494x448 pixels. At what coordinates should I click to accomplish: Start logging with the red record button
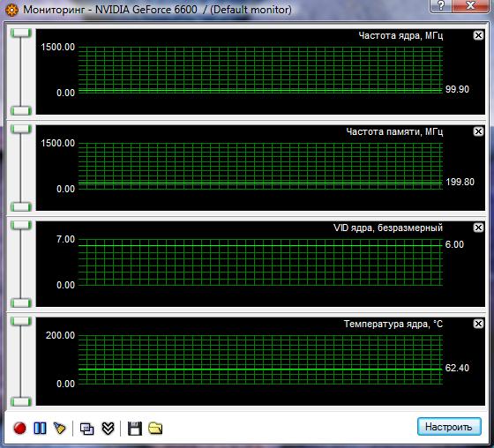(19, 428)
